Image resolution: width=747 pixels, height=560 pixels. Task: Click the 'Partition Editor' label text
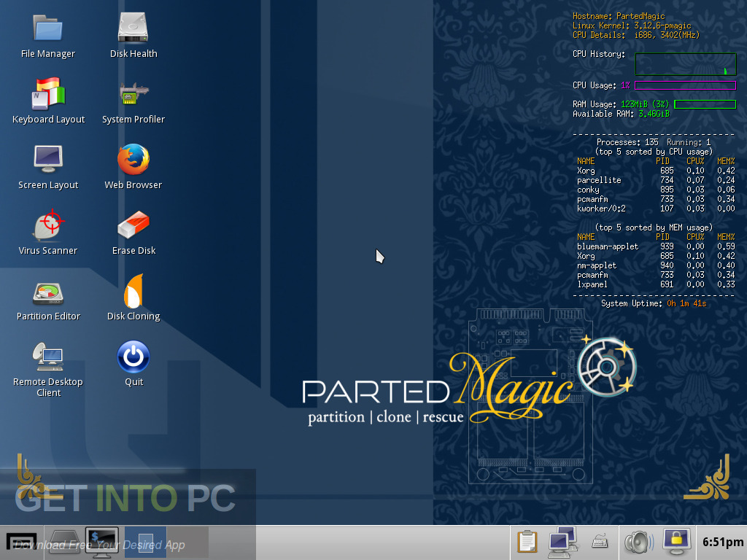(x=48, y=316)
